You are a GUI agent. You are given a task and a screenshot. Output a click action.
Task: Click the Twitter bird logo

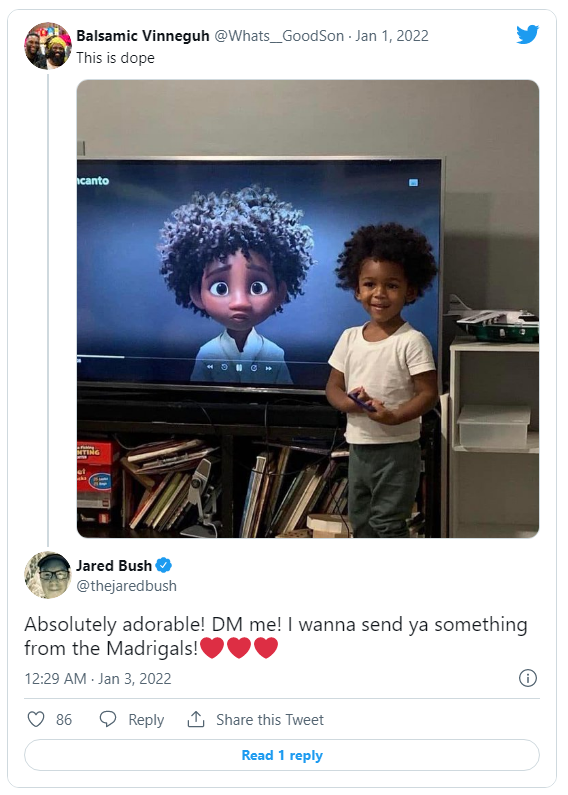(527, 34)
